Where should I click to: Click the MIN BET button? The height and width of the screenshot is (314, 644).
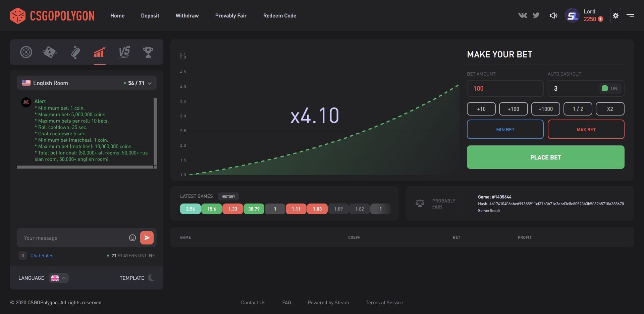505,129
